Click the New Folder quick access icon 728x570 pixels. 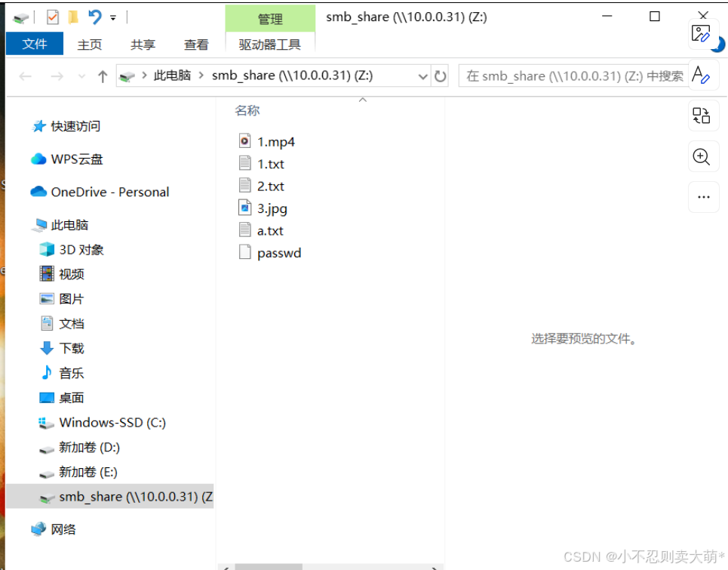coord(73,17)
